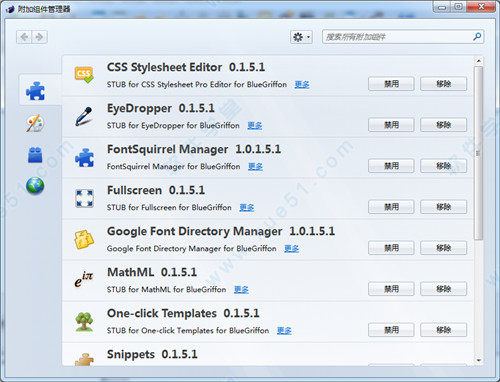This screenshot has width=500, height=382.
Task: Open the More link for EyeDropper
Action: 255,126
